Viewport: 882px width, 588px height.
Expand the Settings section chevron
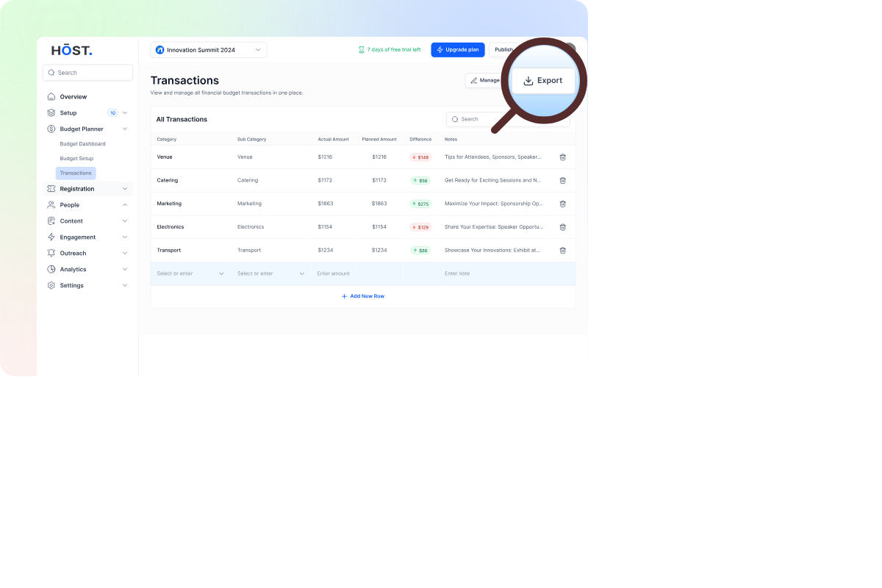(125, 286)
